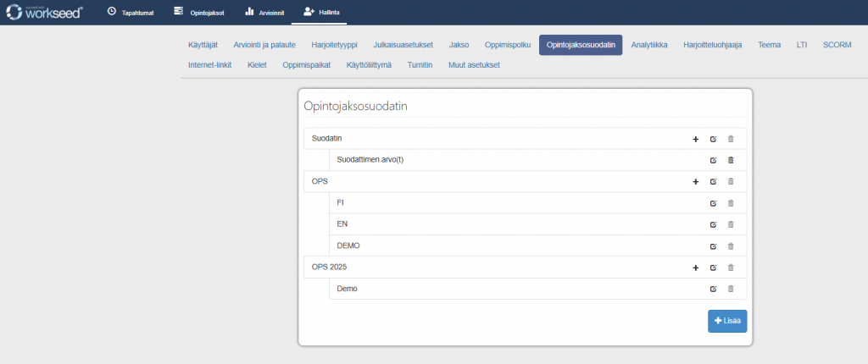Viewport: 868px width, 364px height.
Task: Switch to the Käyttäjät tab
Action: pyautogui.click(x=203, y=45)
